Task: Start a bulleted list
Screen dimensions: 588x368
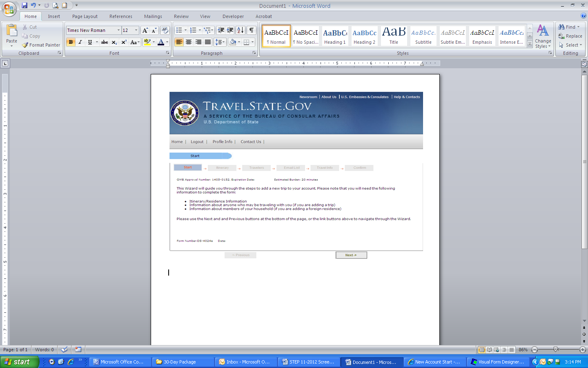Action: 179,30
